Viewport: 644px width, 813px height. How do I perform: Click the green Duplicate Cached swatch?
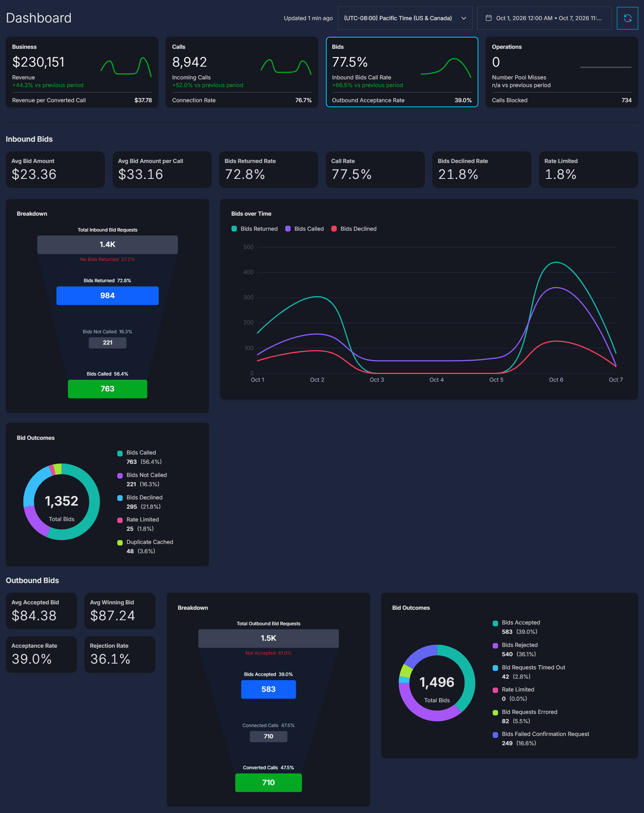click(x=120, y=543)
